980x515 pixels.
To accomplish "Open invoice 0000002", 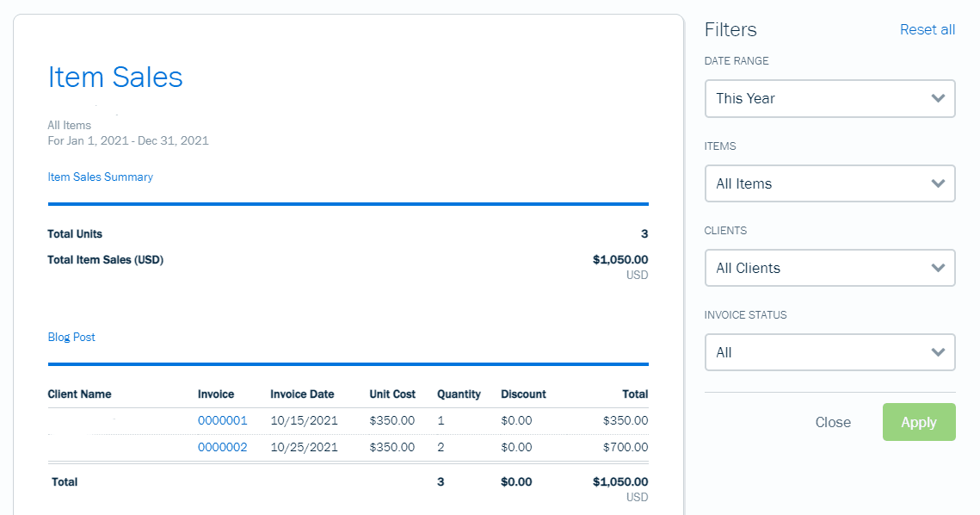I will point(222,447).
